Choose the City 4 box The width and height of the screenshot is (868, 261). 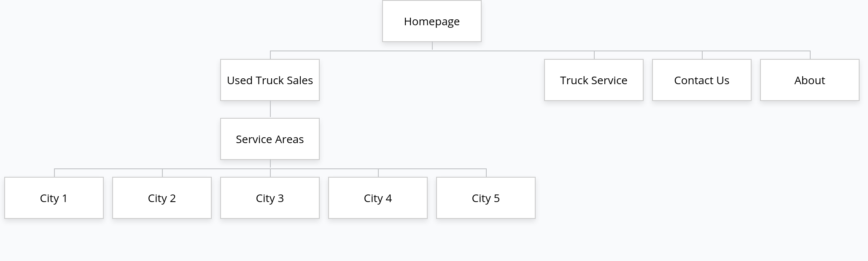click(x=378, y=198)
